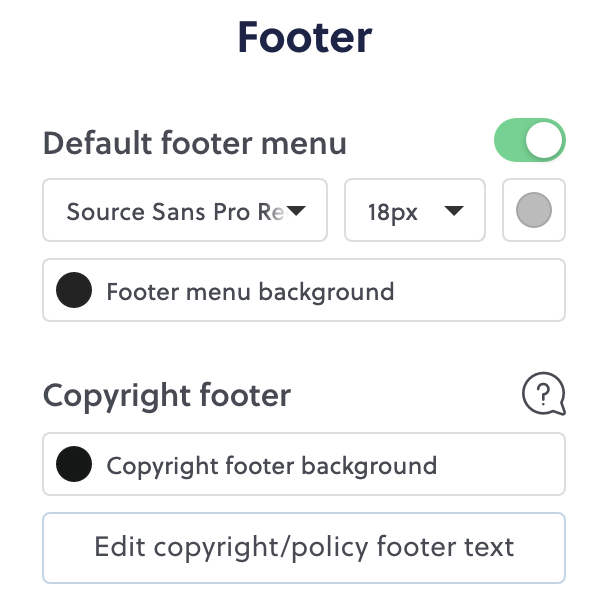The width and height of the screenshot is (608, 602).
Task: Open the Copyright footer background color row
Action: pyautogui.click(x=304, y=464)
